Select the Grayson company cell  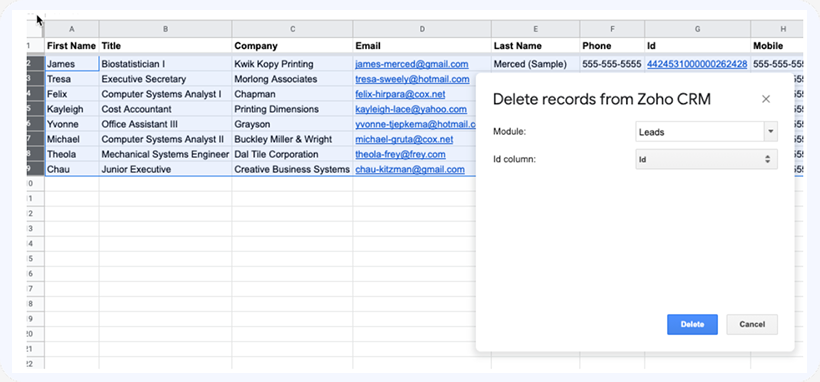click(x=292, y=125)
